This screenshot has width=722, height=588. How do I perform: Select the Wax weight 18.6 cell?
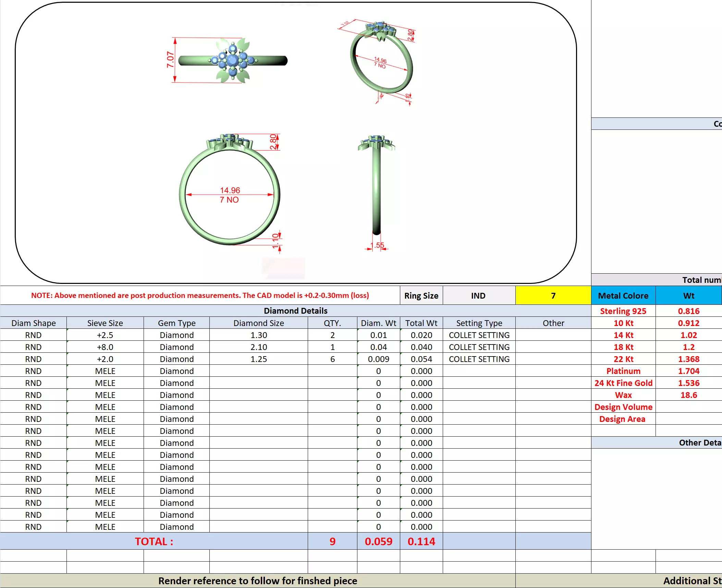(688, 395)
